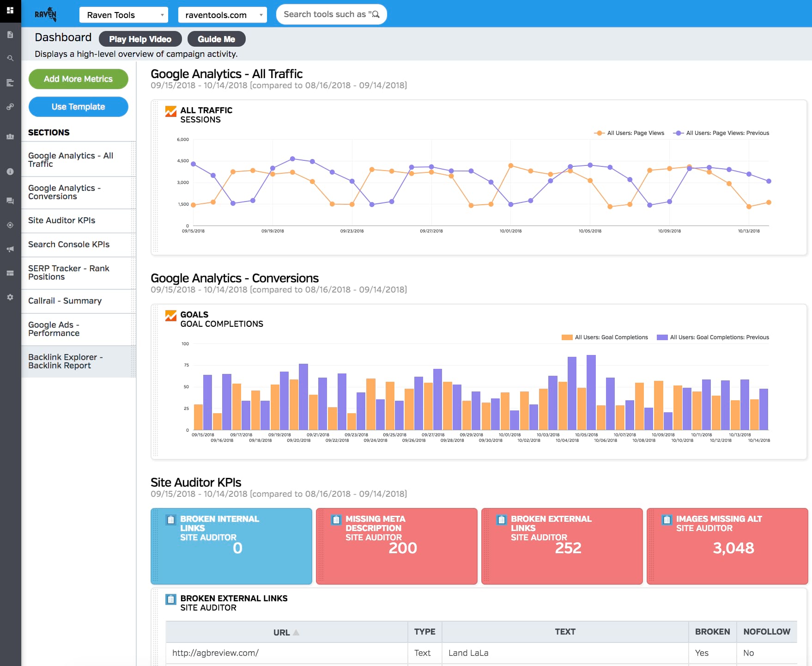
Task: Open the research magnifier tool in sidebar
Action: [x=10, y=58]
